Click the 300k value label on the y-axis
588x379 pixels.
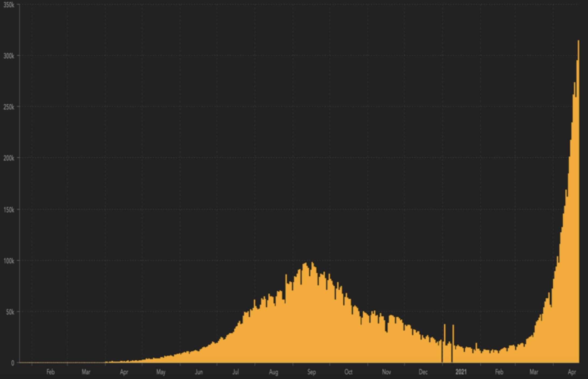9,56
